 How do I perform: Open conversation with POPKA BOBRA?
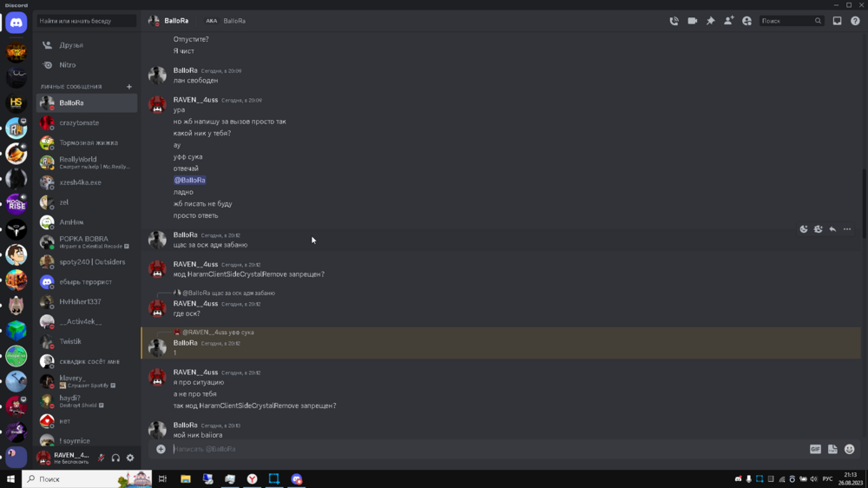point(87,242)
